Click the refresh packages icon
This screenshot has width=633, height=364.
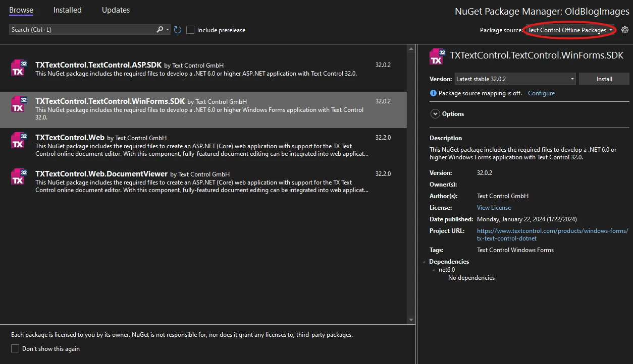(178, 30)
